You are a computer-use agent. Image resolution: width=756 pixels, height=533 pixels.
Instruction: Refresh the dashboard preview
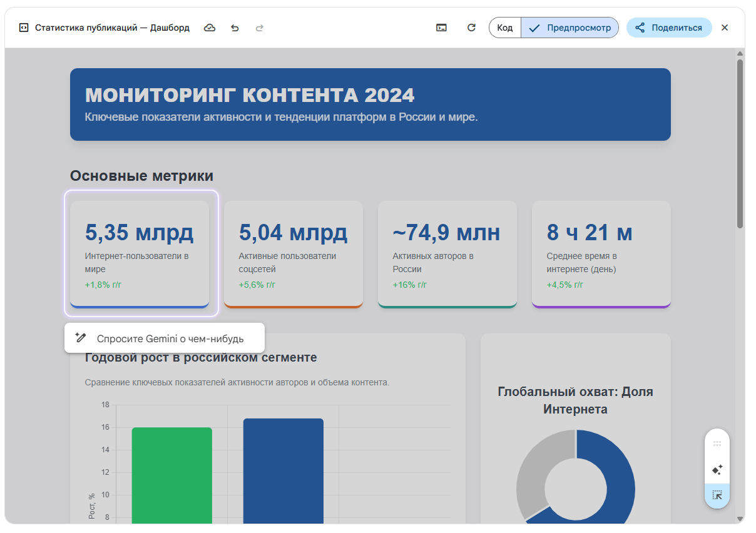coord(472,28)
